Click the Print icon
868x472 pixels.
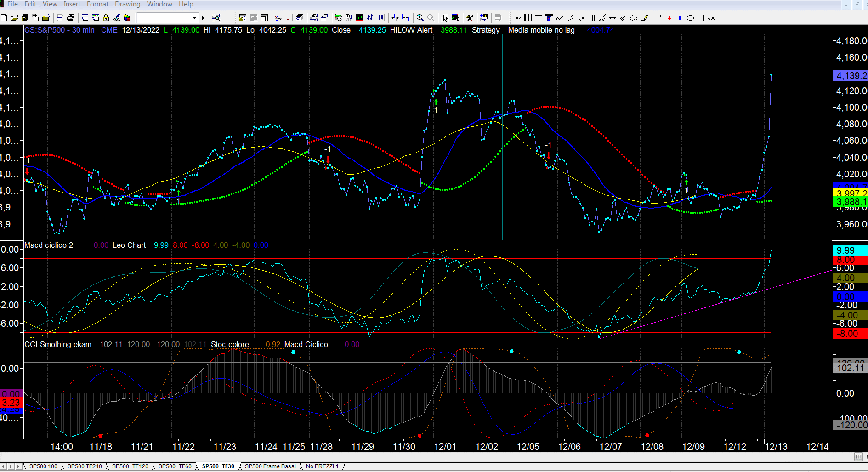70,18
